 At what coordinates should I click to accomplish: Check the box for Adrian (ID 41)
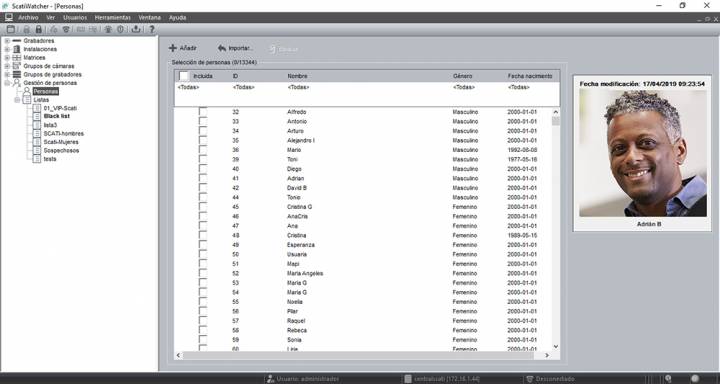point(202,178)
